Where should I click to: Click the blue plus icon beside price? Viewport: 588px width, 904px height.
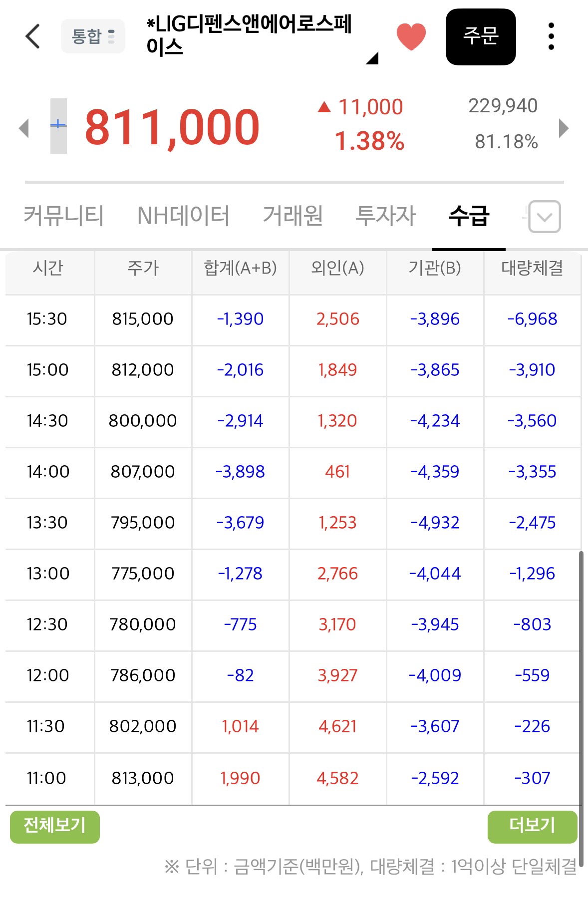click(x=58, y=126)
